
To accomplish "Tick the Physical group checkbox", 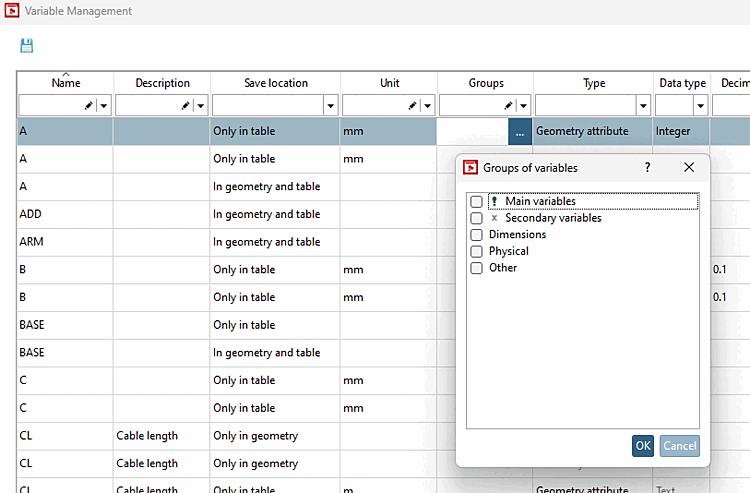I will [477, 252].
